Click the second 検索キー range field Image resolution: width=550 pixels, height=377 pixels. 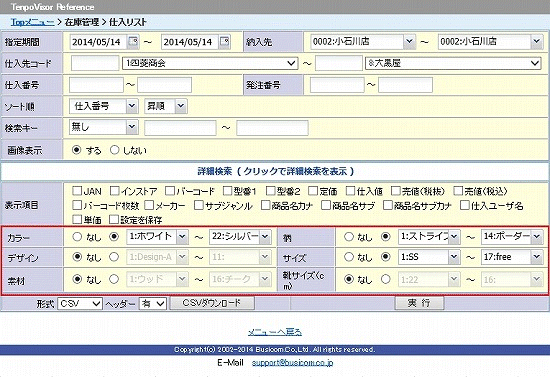273,128
